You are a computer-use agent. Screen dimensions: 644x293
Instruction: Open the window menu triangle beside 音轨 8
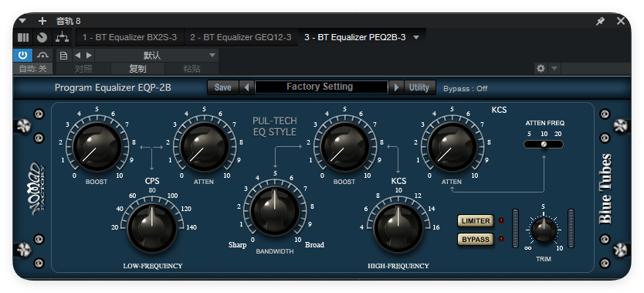coord(22,21)
